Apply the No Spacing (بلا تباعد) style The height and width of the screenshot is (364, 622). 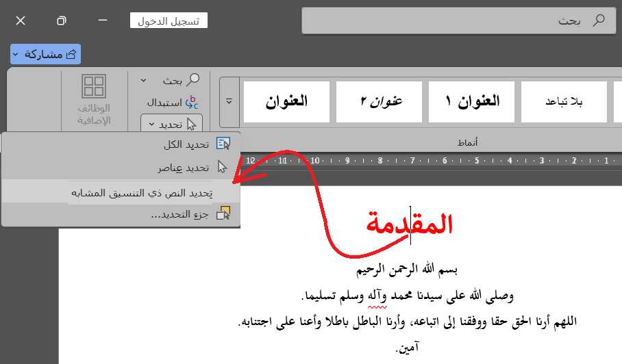click(564, 102)
